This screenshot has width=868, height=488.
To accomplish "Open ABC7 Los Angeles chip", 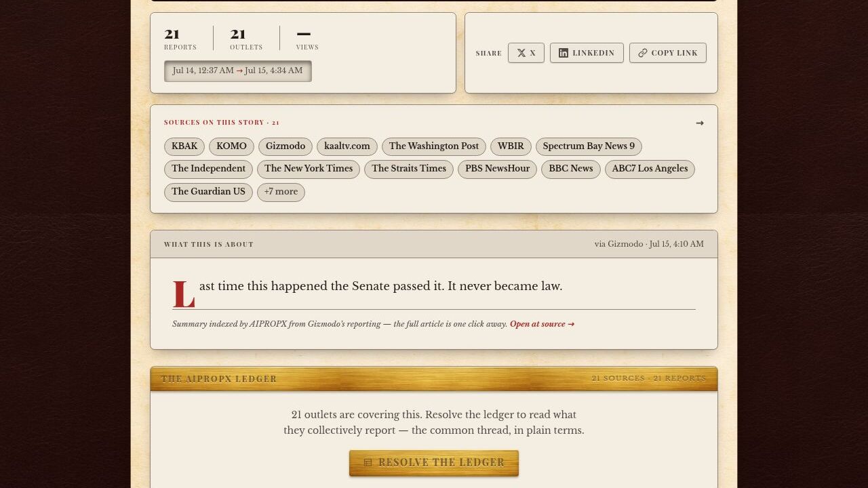I will click(x=650, y=169).
